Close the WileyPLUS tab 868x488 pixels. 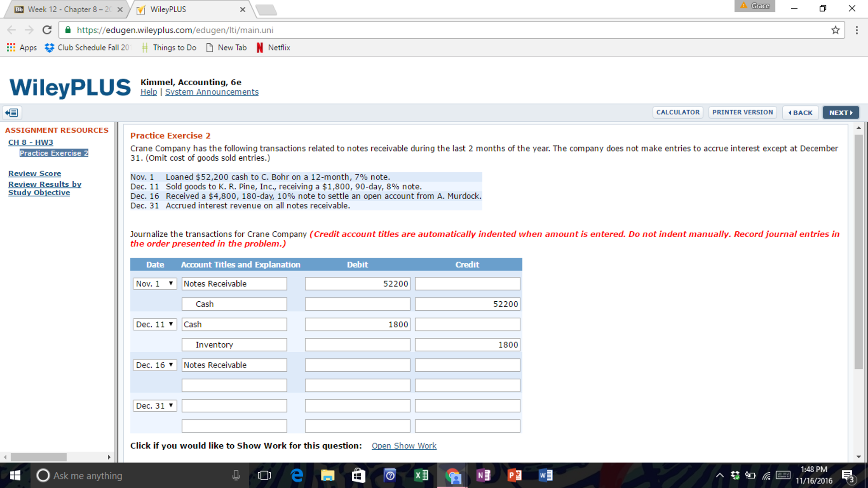(243, 9)
